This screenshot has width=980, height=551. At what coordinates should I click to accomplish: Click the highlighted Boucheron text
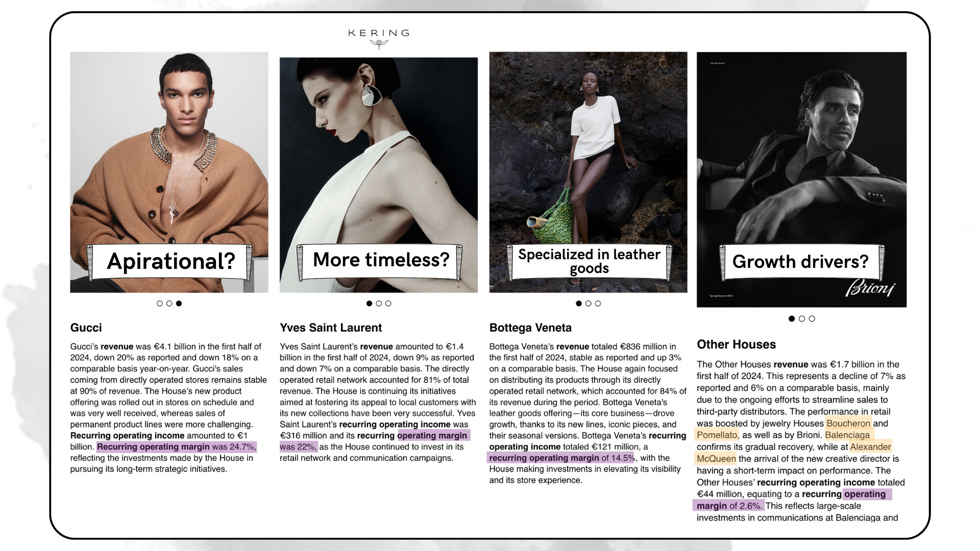[848, 423]
